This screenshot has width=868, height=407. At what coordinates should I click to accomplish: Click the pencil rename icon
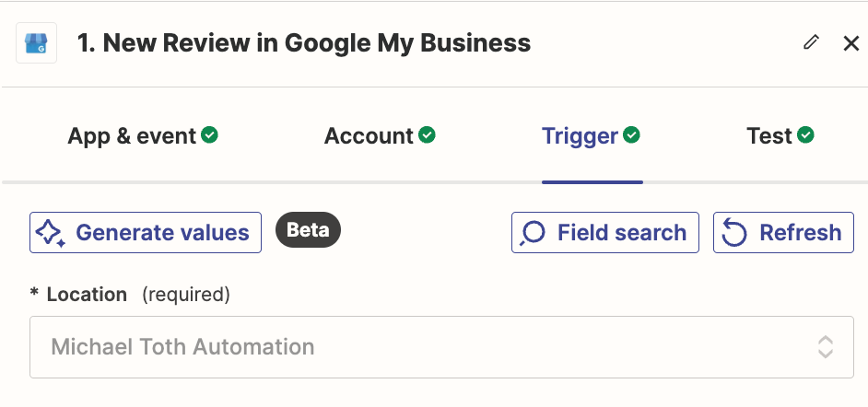click(x=811, y=42)
